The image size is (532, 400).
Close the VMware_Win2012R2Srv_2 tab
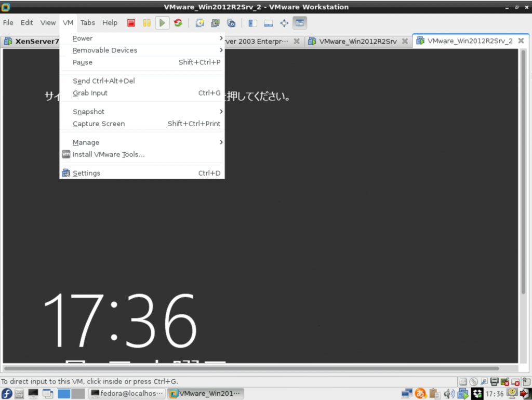[x=521, y=41]
